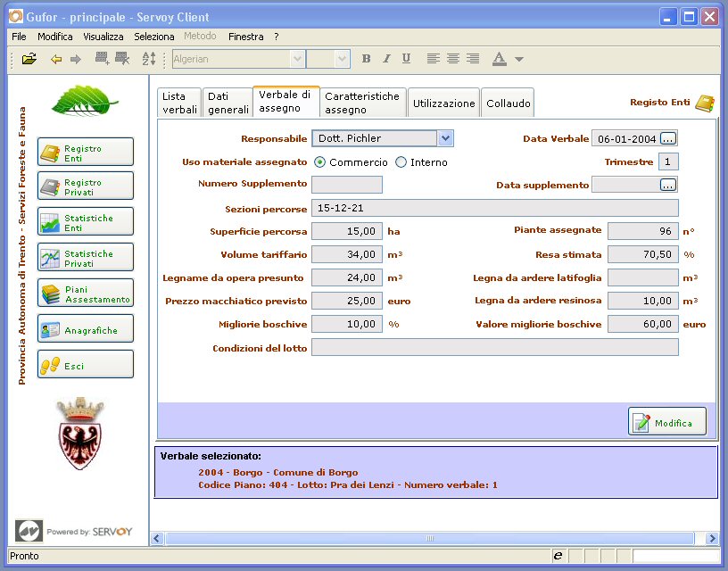Click the Resa stimata field
The width and height of the screenshot is (728, 571).
(643, 254)
